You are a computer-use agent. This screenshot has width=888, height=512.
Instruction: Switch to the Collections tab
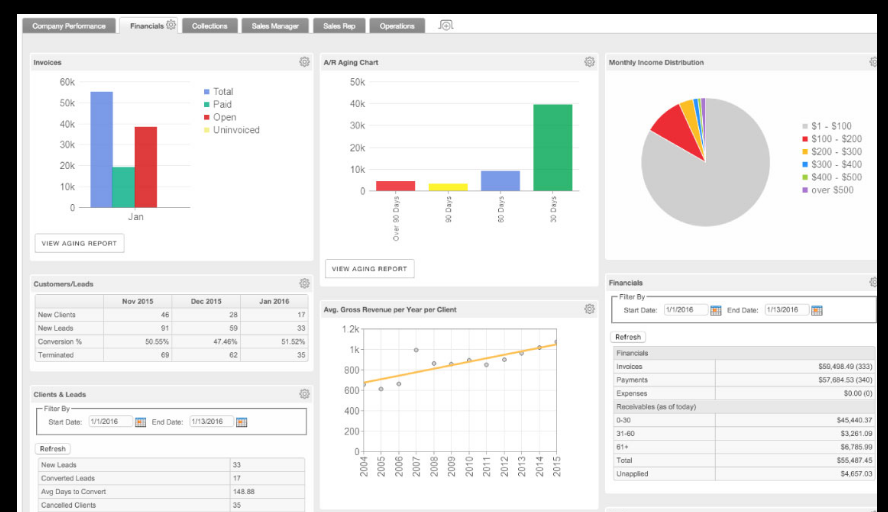(x=210, y=26)
